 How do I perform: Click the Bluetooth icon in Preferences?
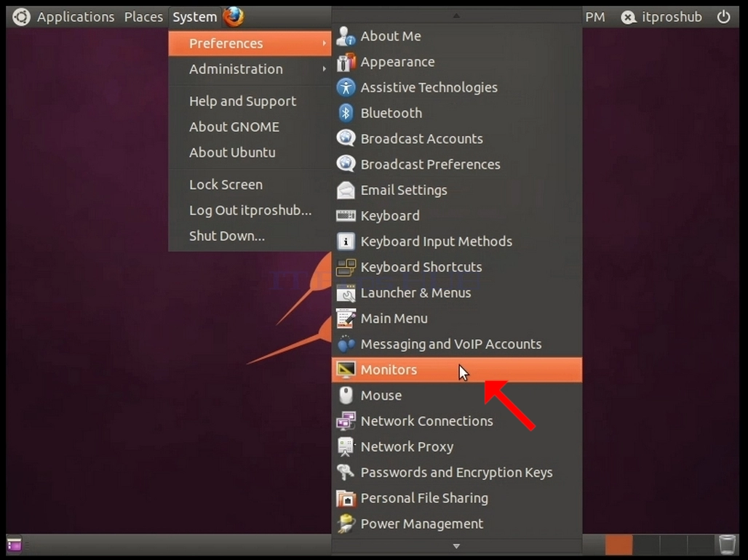(x=346, y=113)
